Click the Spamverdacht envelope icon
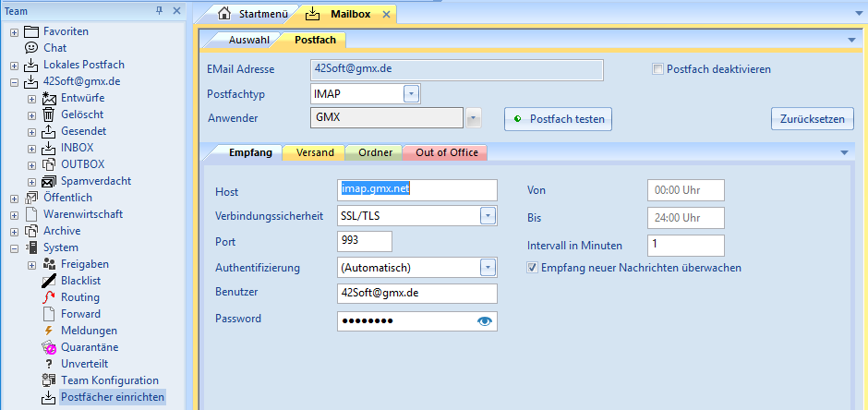Viewport: 868px width, 410px height. (x=49, y=181)
